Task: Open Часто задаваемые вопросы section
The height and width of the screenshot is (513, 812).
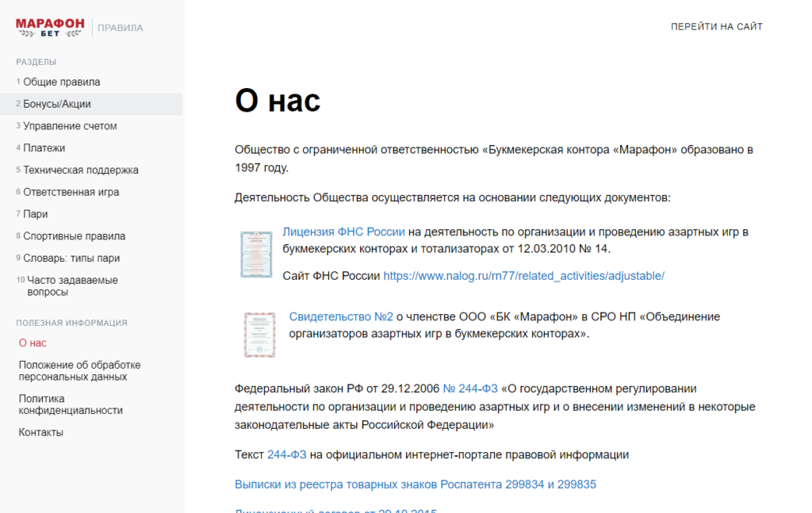Action: [x=72, y=285]
